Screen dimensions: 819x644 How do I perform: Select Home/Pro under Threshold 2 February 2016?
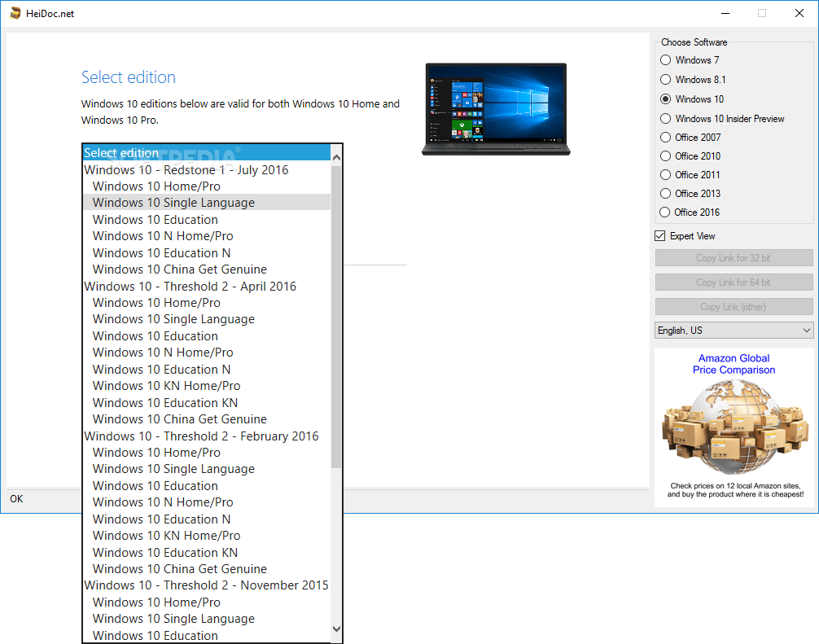(207, 453)
